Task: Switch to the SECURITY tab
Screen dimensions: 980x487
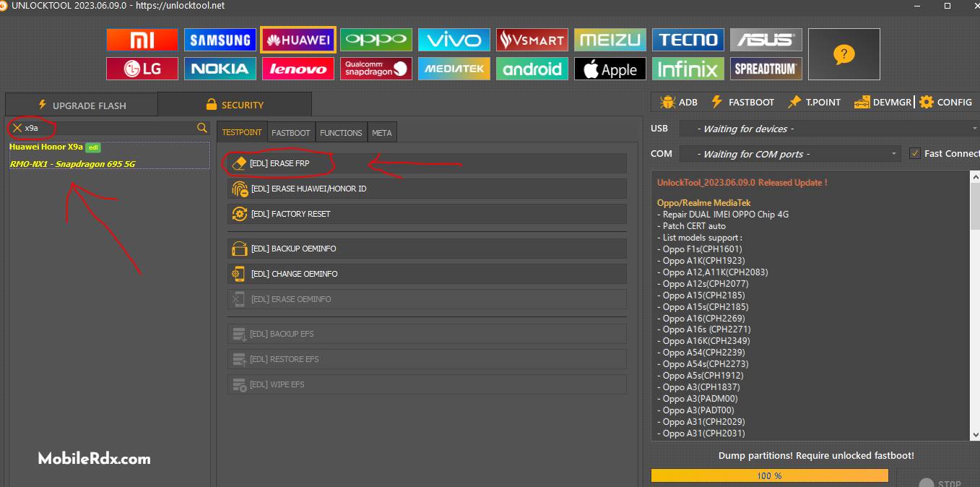Action: pyautogui.click(x=235, y=104)
